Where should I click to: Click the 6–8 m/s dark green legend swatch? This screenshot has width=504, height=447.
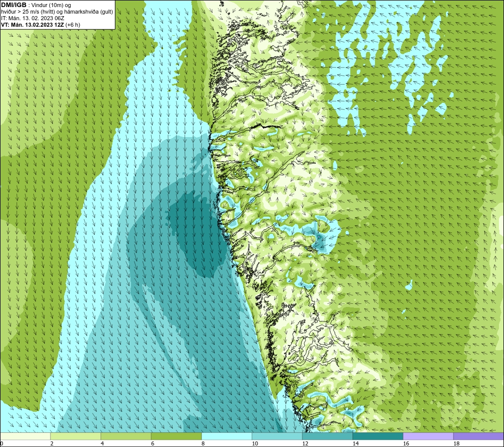pos(176,436)
